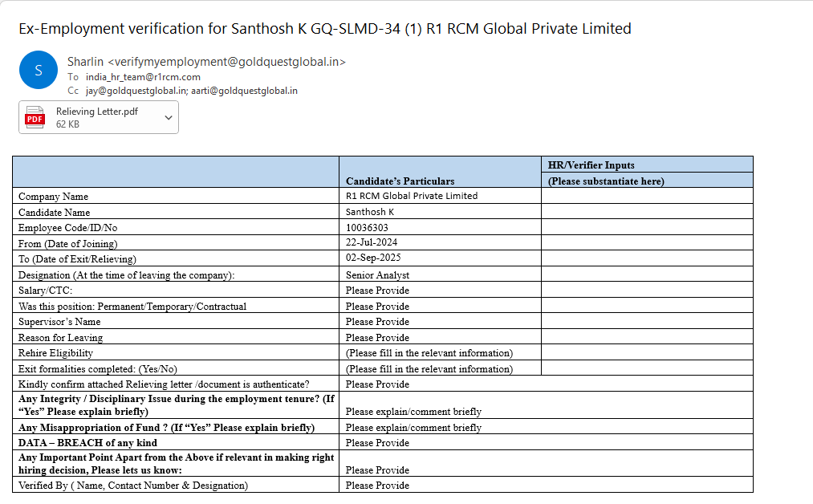Click 'Any Misappropriation of Fund' question
Image resolution: width=813 pixels, height=504 pixels.
(166, 428)
